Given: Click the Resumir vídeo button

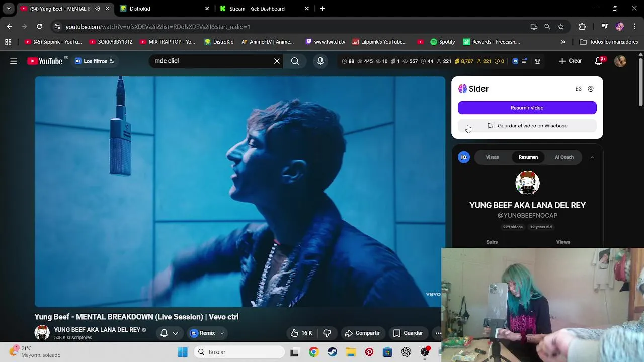Looking at the screenshot, I should coord(527,108).
